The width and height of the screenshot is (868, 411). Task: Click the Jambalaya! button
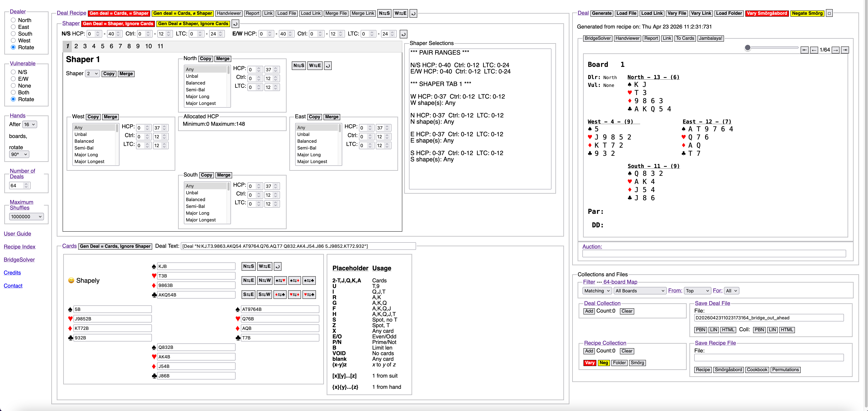(710, 38)
